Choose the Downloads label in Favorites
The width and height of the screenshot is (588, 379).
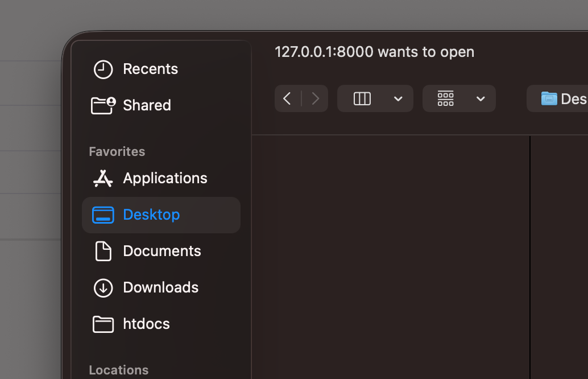160,287
